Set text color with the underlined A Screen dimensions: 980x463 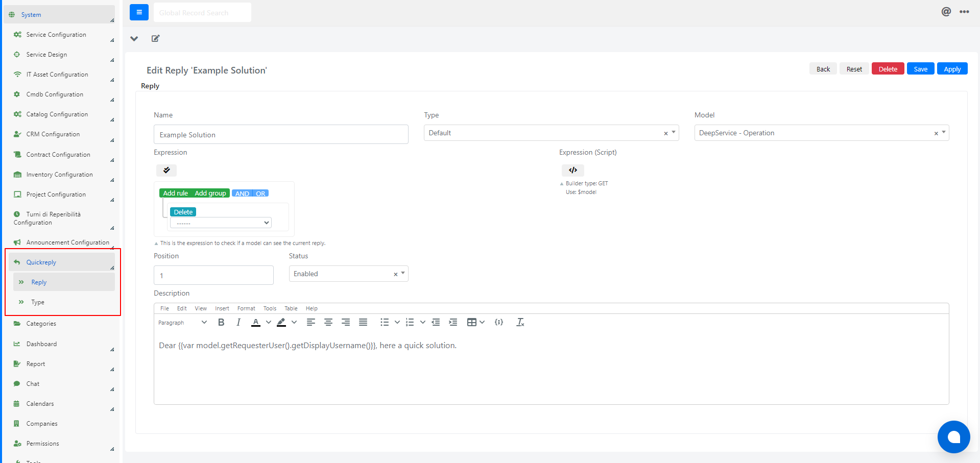click(256, 322)
